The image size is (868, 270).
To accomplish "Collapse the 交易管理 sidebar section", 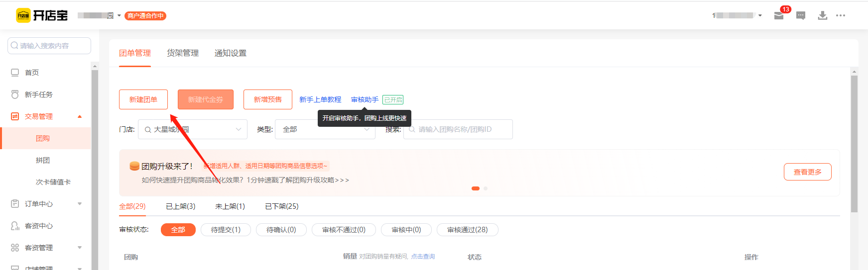I will 80,116.
